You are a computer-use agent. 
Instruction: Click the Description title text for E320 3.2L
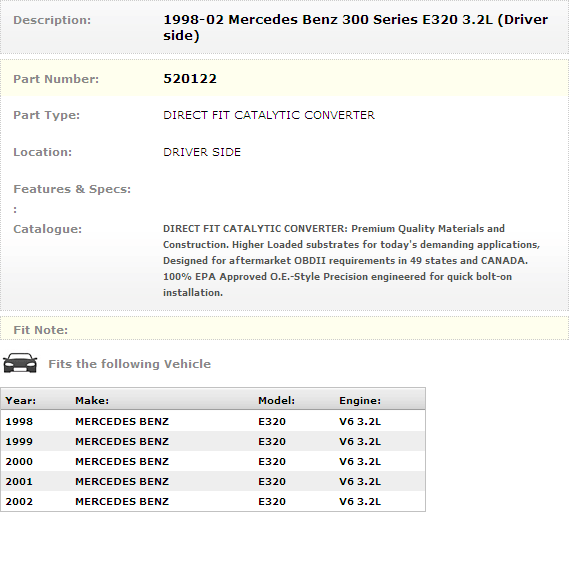coord(355,28)
